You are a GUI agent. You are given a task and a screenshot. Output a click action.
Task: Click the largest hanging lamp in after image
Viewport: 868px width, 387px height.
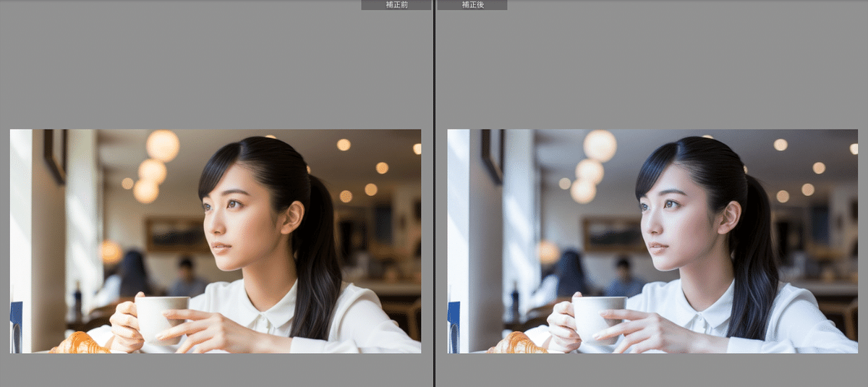(600, 145)
